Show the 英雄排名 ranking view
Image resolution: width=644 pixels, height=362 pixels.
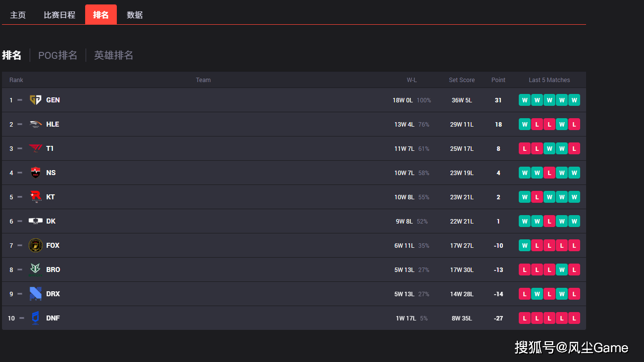click(114, 55)
